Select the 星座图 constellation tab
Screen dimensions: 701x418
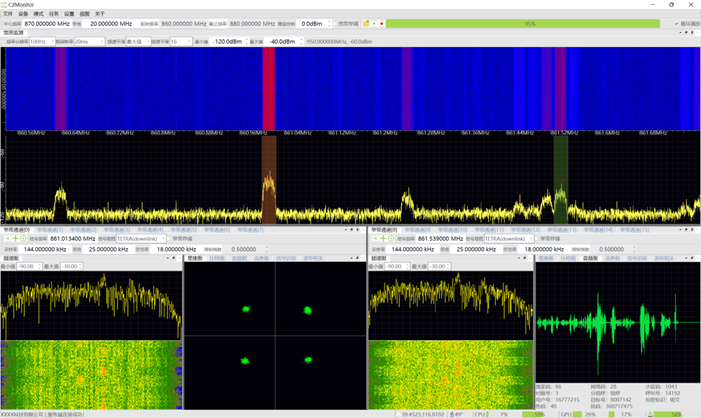pyautogui.click(x=195, y=258)
